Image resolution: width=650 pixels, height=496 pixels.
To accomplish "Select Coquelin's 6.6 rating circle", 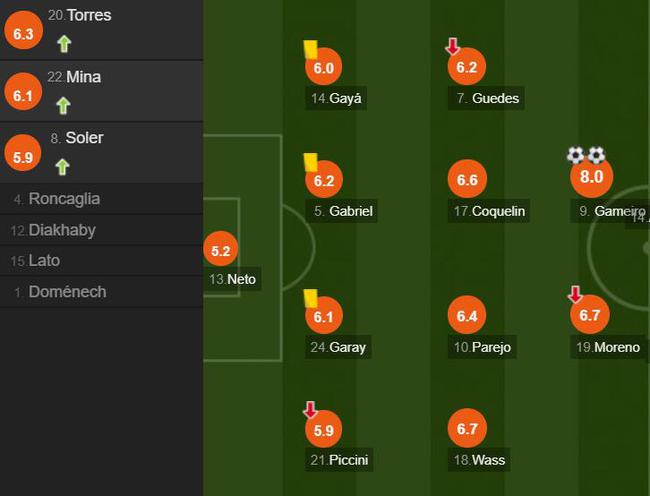I will (x=467, y=179).
